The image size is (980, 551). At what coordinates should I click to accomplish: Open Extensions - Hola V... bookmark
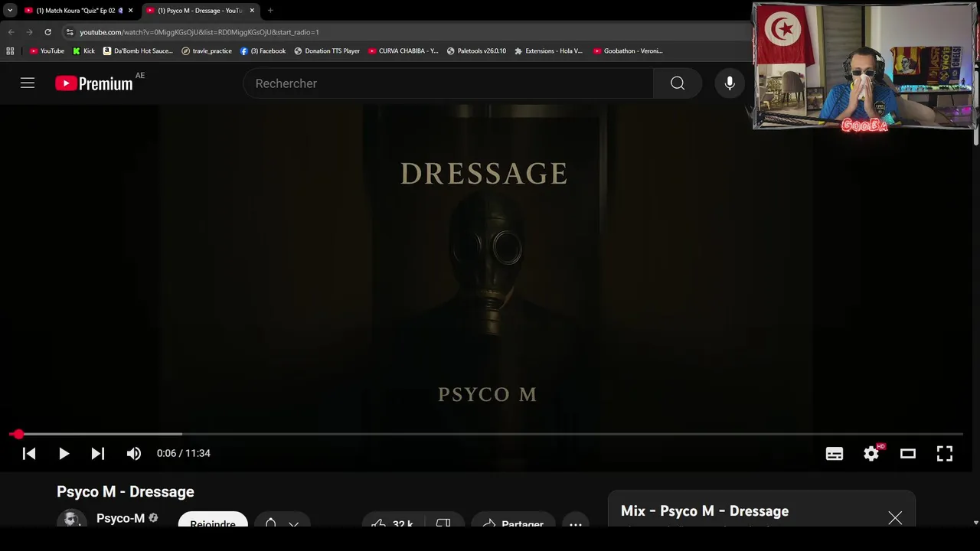point(548,51)
